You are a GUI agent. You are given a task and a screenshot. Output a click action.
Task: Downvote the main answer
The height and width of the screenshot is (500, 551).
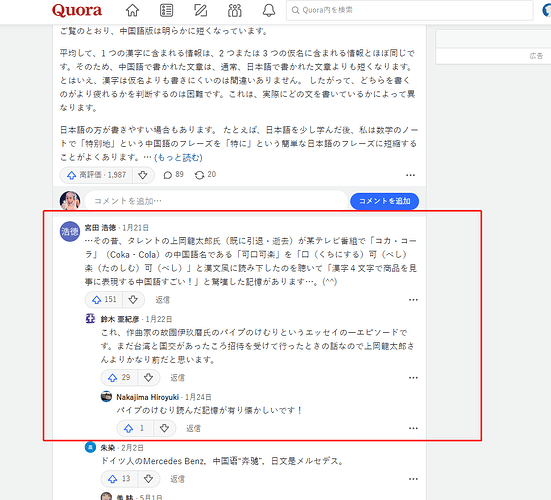tap(143, 175)
